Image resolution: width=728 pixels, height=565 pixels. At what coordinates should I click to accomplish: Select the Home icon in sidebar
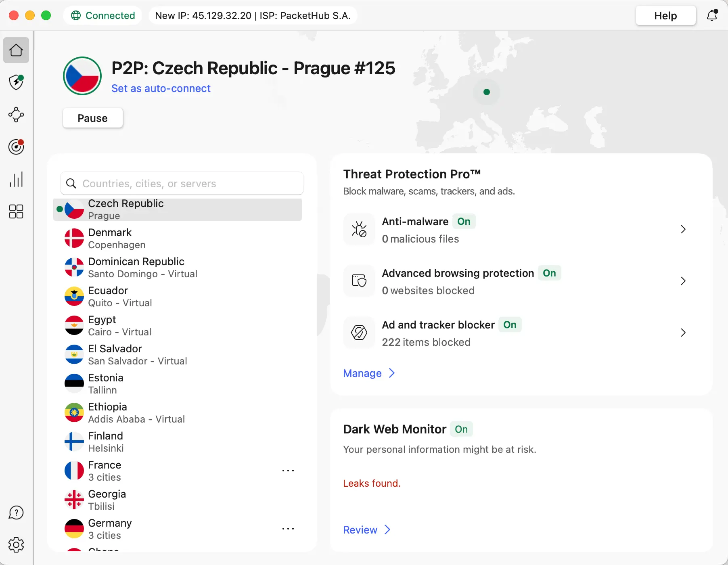[x=16, y=50]
